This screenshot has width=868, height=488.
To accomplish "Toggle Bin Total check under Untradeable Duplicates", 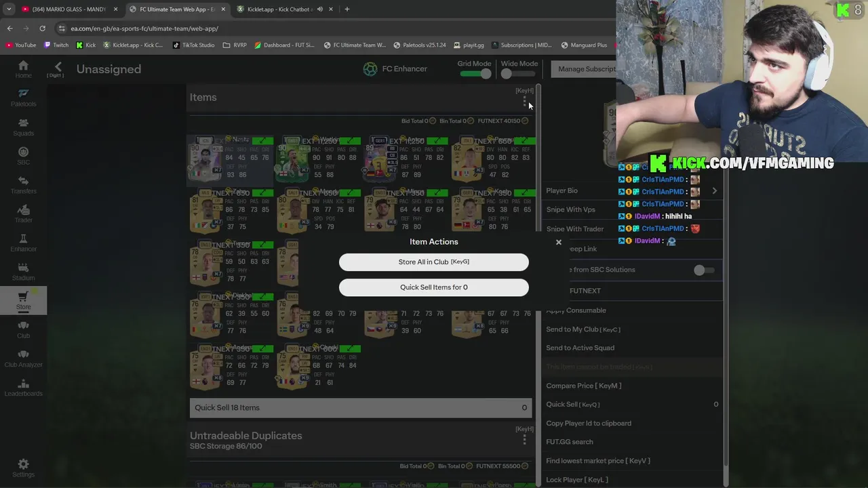I will [x=471, y=466].
